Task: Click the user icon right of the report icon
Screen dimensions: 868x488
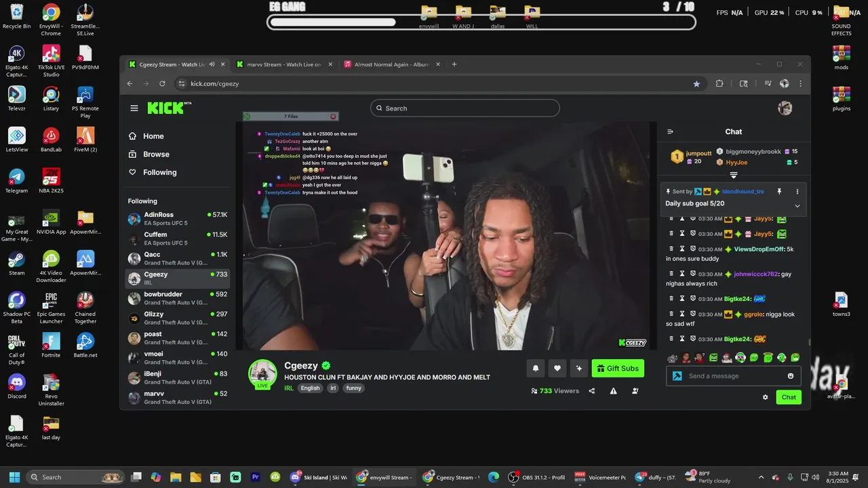Action: (635, 391)
